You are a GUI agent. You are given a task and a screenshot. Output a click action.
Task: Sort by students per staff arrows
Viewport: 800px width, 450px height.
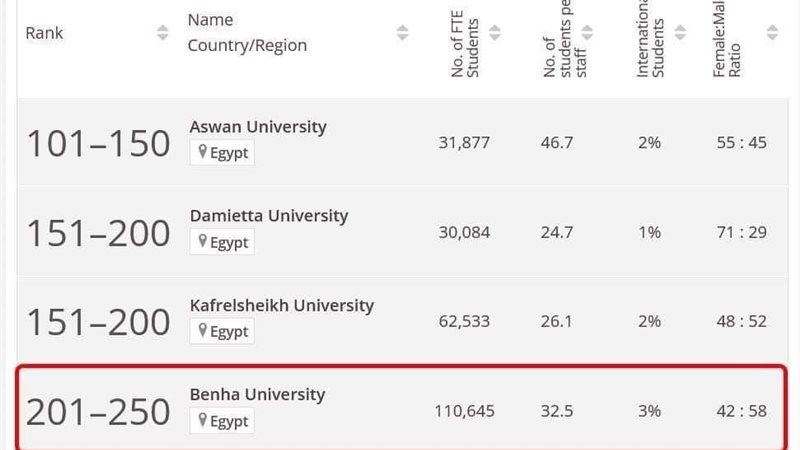[587, 33]
